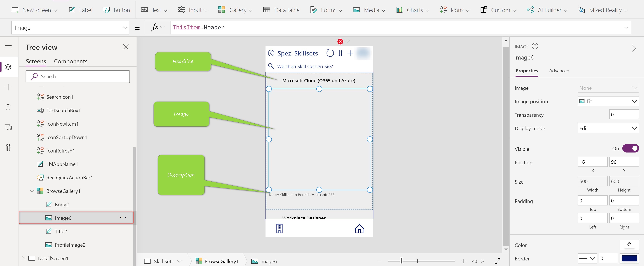Switch to the Components tab in Tree view
Screen dimensions: 644x266
(x=71, y=61)
